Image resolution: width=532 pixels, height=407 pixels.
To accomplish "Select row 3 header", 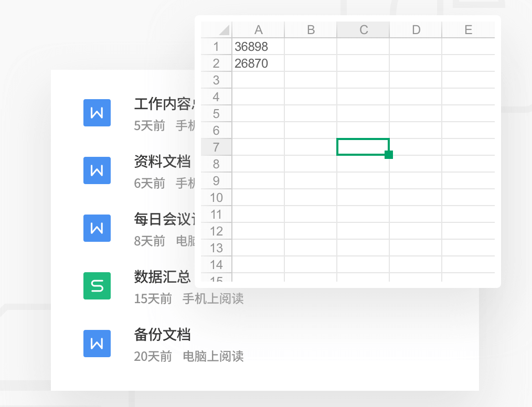I will pyautogui.click(x=217, y=80).
